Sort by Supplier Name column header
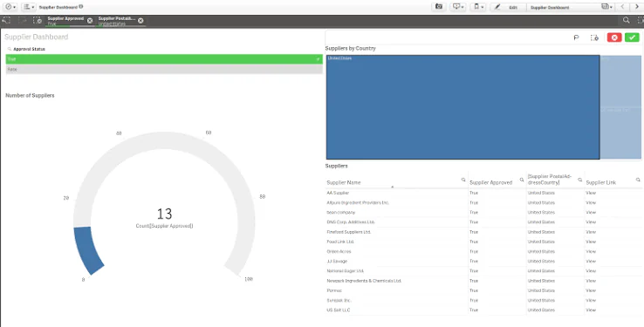Screen dimensions: 644x327 click(344, 182)
